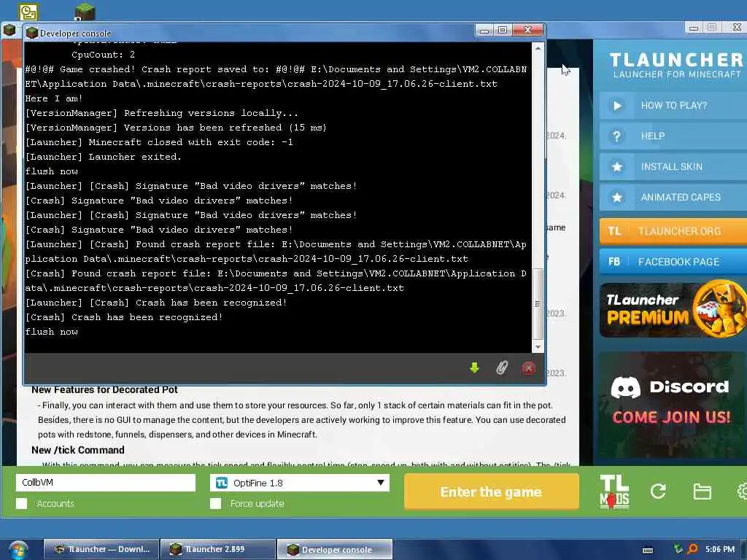Click the Developer console title bar cube icon
The image size is (747, 560).
point(32,33)
